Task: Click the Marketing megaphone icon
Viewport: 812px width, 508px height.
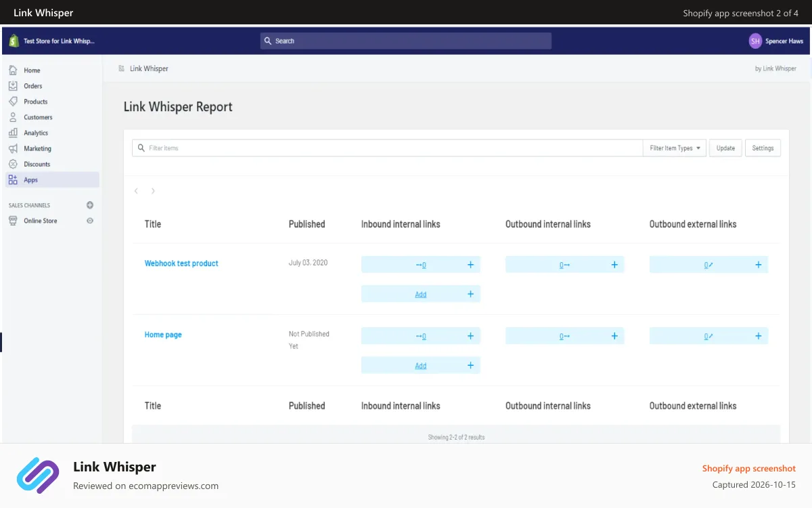Action: click(13, 148)
